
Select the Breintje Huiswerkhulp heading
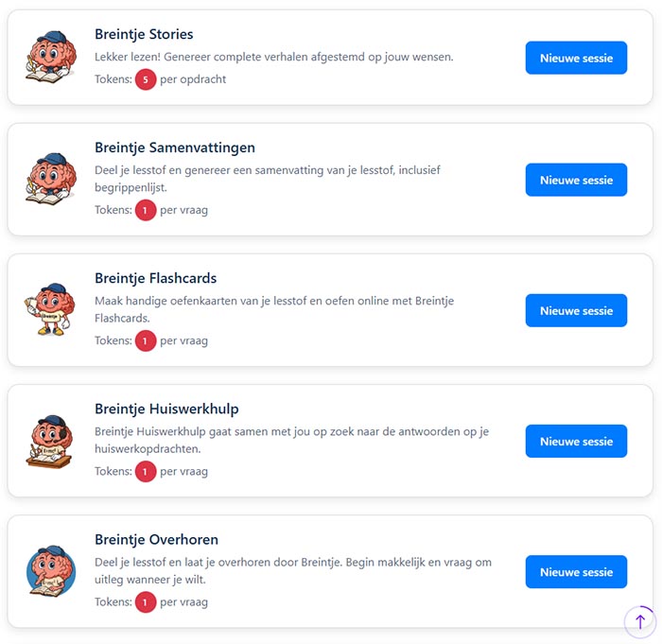pyautogui.click(x=166, y=409)
